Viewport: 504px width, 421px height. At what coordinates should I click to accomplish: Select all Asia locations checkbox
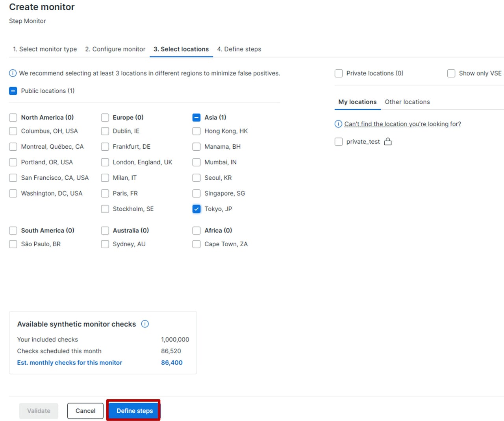click(196, 117)
